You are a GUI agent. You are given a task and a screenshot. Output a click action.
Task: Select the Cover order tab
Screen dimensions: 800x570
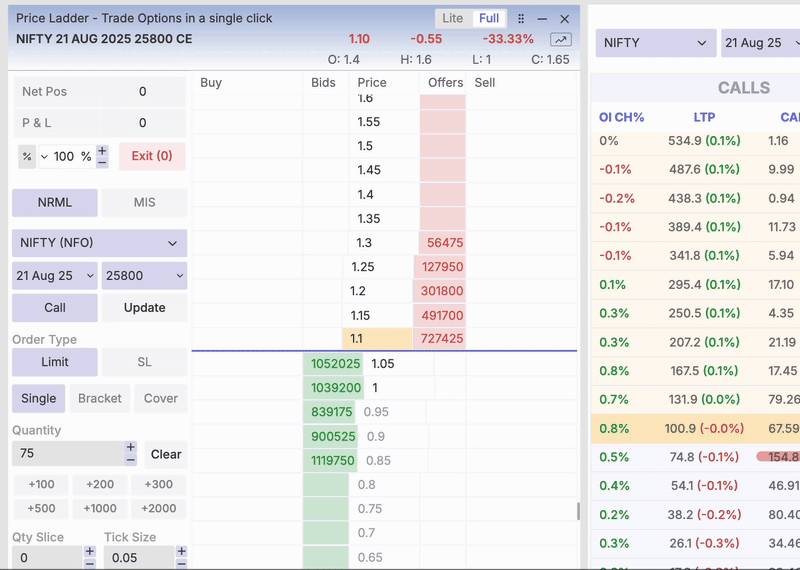coord(160,398)
